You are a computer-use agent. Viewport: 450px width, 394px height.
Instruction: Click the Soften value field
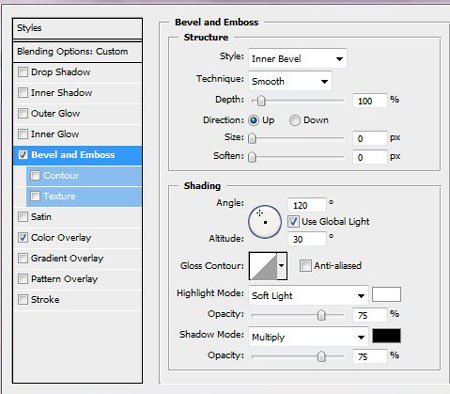pos(370,157)
